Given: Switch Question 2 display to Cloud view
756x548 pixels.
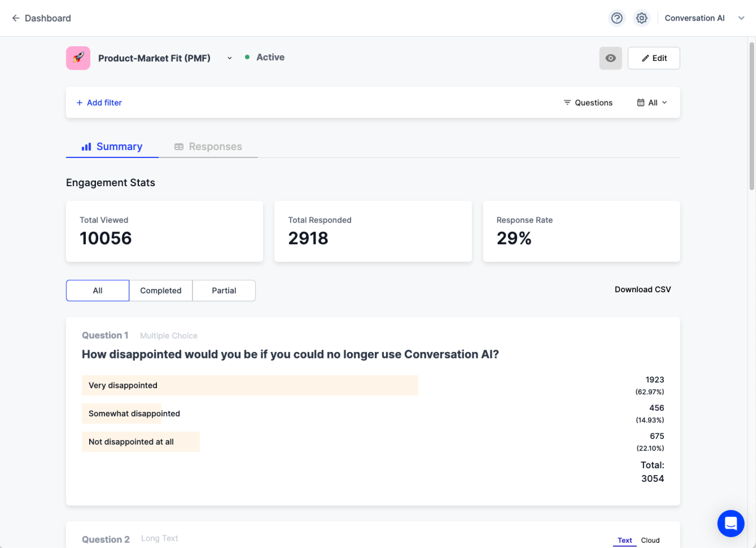Looking at the screenshot, I should coord(650,540).
